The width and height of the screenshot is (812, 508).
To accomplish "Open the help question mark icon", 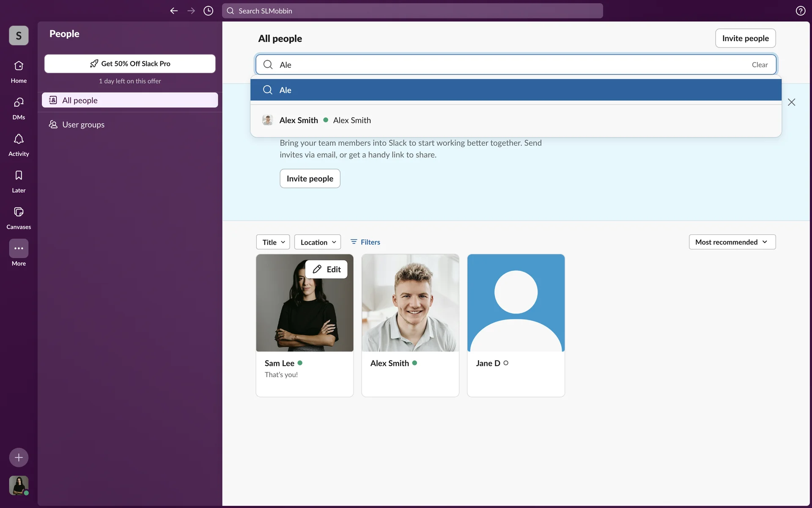I will coord(800,11).
